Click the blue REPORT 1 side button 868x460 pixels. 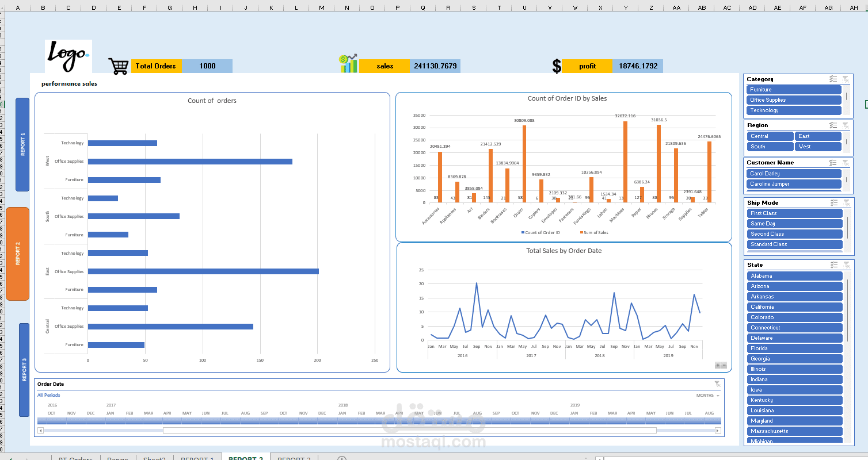coord(22,144)
